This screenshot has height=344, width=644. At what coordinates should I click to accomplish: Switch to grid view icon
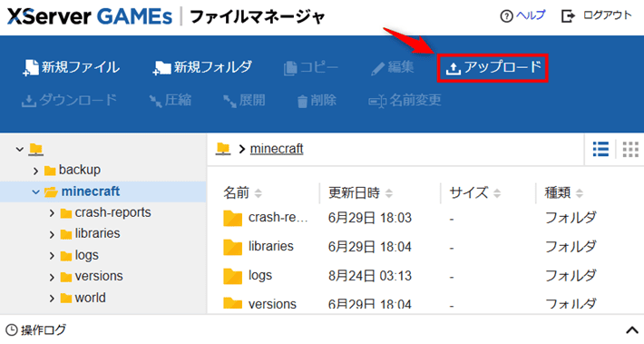tap(630, 149)
